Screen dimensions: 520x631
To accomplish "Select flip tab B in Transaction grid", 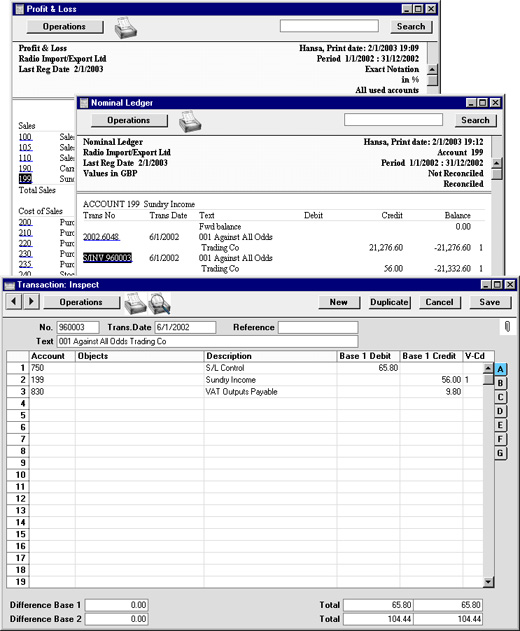I will coord(500,383).
